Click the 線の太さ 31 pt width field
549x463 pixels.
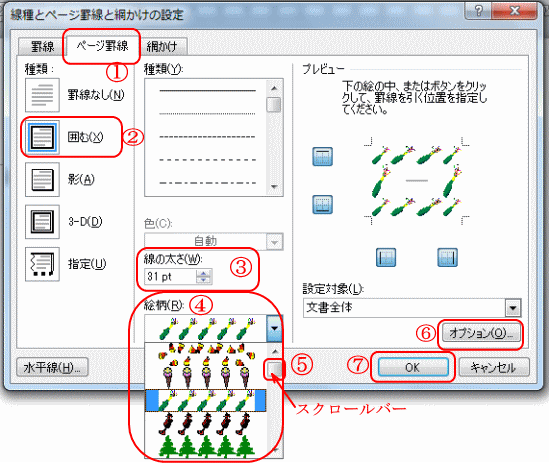coord(170,277)
